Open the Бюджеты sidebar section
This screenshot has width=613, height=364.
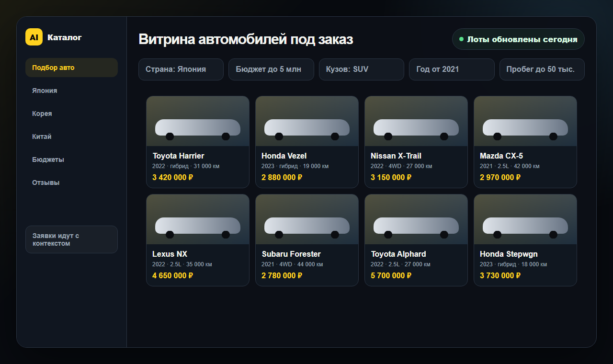click(x=71, y=159)
